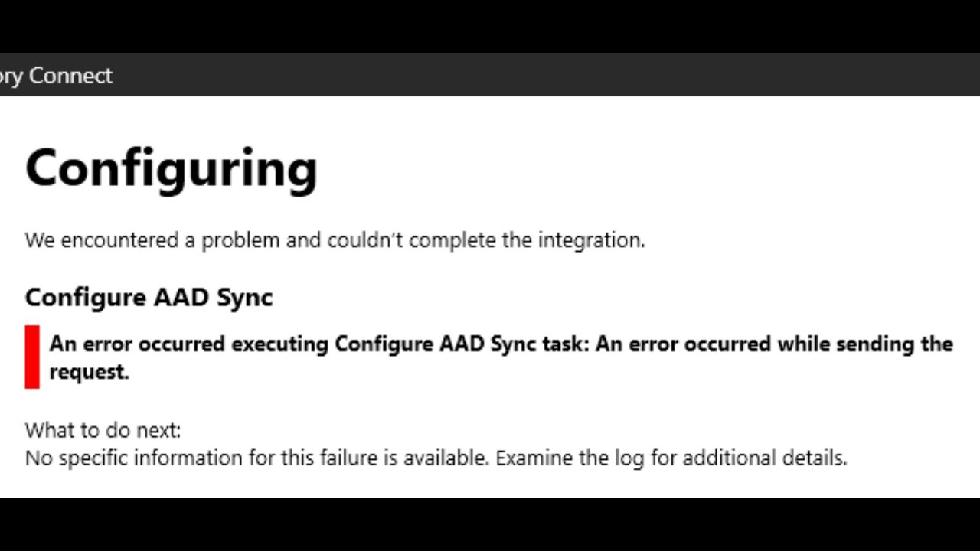Click the "What to do next:" label
The width and height of the screenshot is (980, 551).
pos(103,430)
